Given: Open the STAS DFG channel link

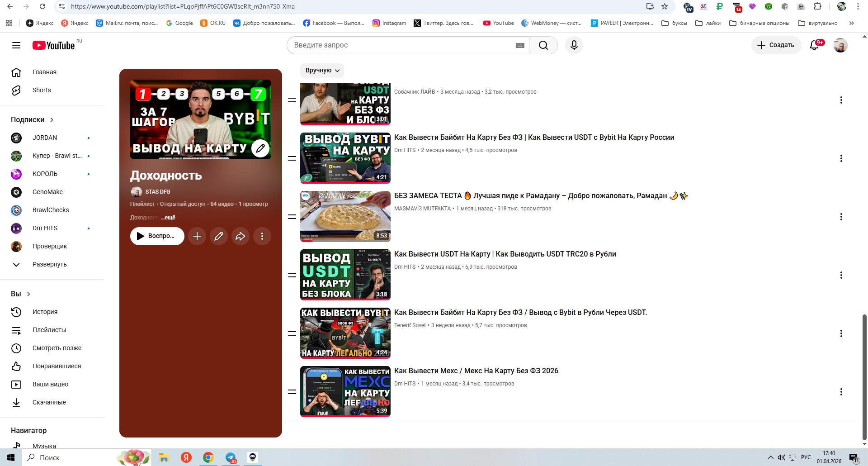Looking at the screenshot, I should click(158, 192).
